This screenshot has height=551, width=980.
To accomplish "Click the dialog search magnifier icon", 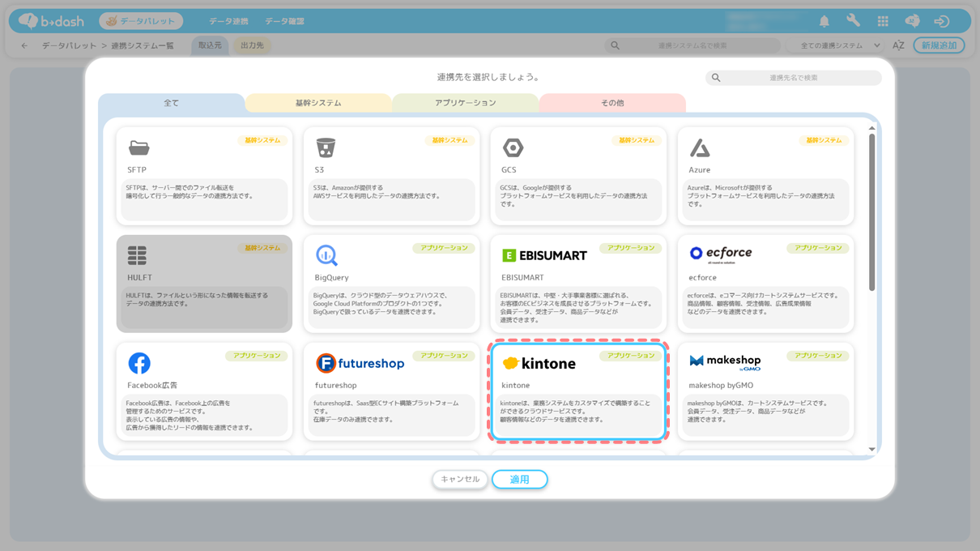I will tap(716, 78).
